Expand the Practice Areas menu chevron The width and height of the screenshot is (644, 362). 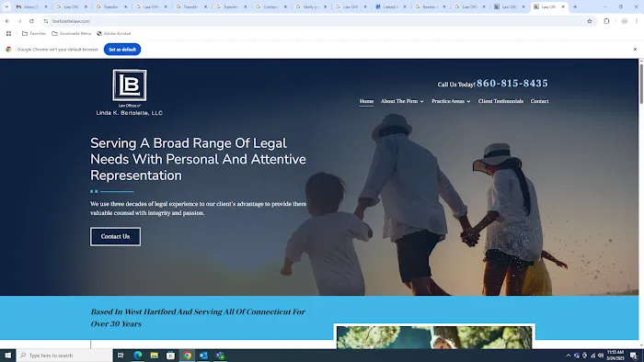point(468,101)
